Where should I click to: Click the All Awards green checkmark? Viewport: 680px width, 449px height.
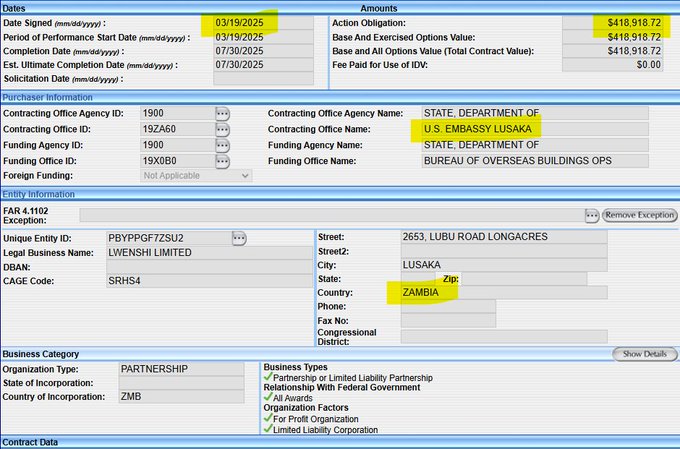tap(267, 398)
